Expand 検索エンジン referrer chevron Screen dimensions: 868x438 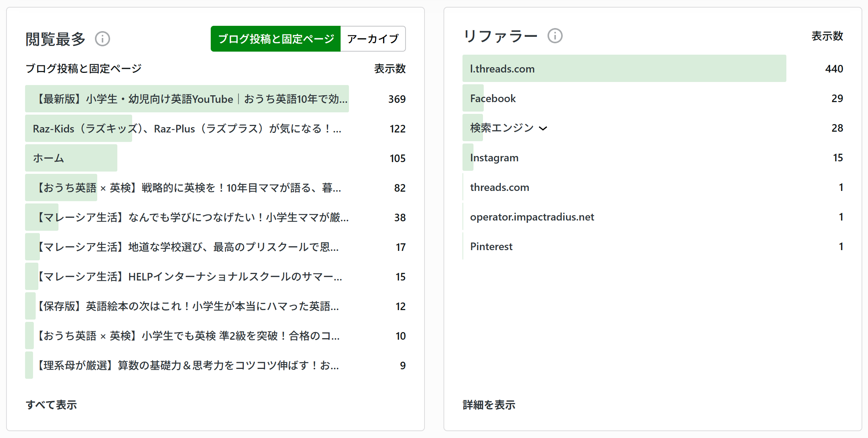click(x=543, y=128)
